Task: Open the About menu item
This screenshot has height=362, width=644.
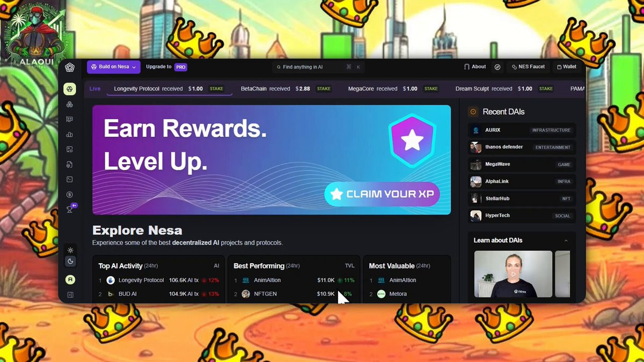Action: tap(475, 67)
